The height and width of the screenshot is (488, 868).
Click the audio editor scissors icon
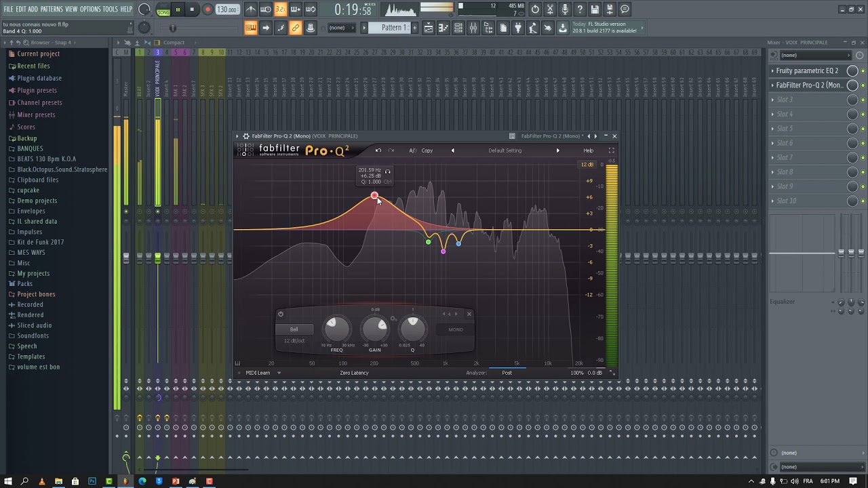(550, 9)
